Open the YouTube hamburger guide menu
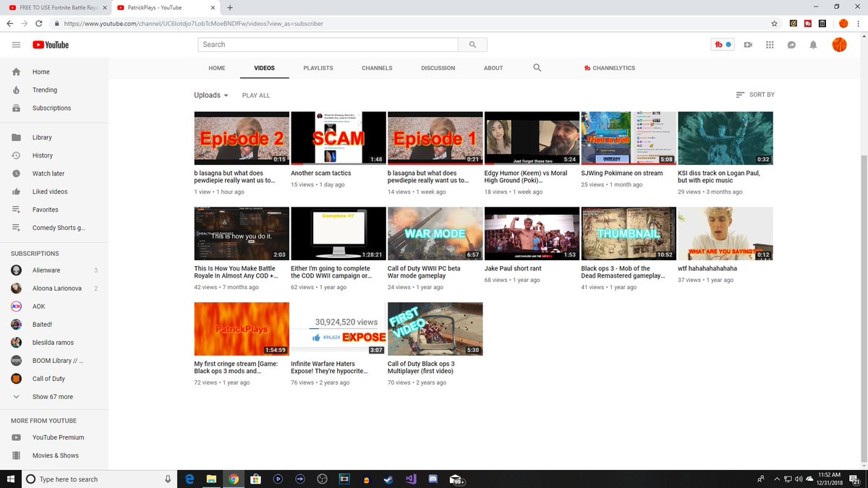 (16, 45)
